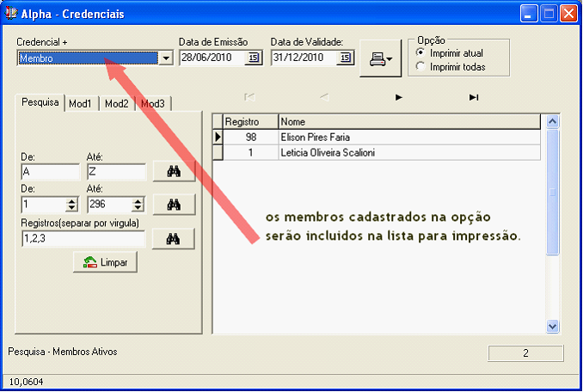Switch to the Pesquisa tab

coord(40,102)
